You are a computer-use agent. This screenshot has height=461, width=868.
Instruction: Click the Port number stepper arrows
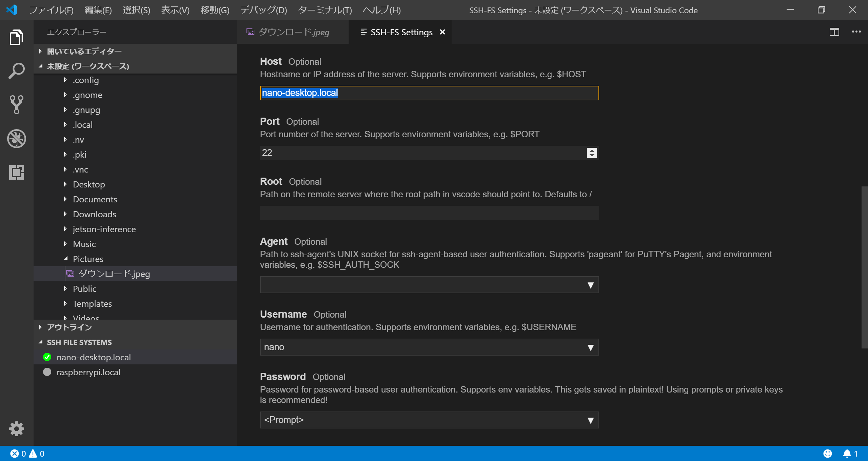[x=592, y=153]
